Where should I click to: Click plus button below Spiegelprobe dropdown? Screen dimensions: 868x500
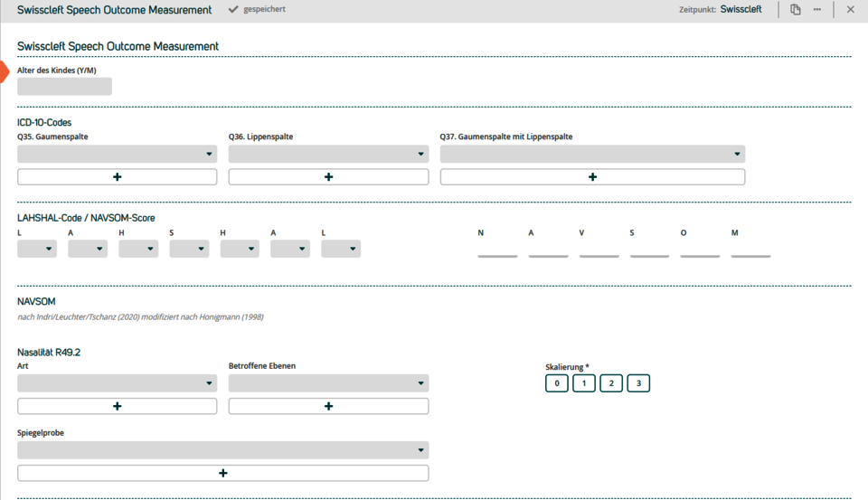tap(222, 473)
